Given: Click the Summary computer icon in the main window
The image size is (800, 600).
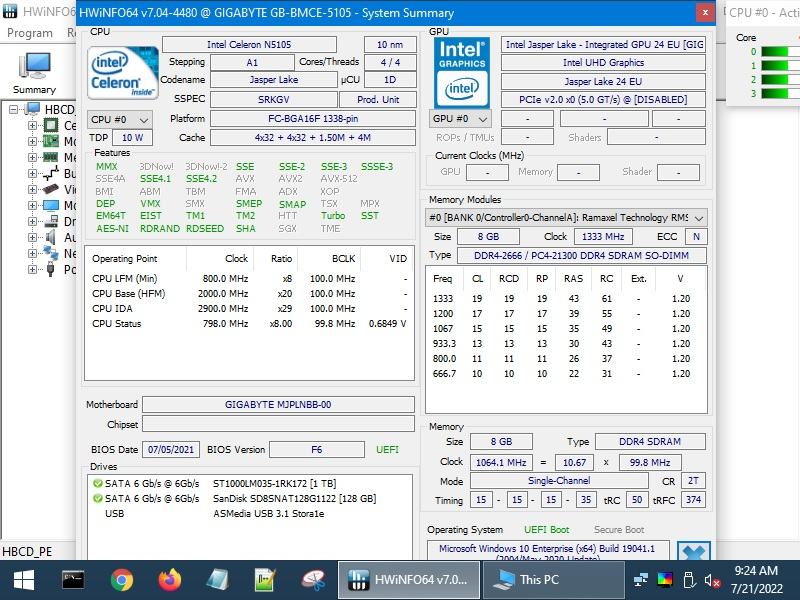Looking at the screenshot, I should coord(35,66).
